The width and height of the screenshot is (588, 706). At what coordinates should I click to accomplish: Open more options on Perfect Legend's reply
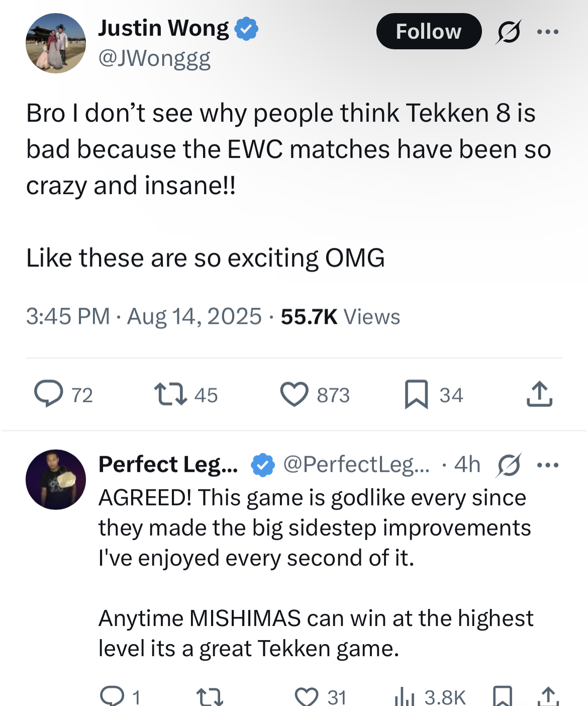tap(547, 465)
